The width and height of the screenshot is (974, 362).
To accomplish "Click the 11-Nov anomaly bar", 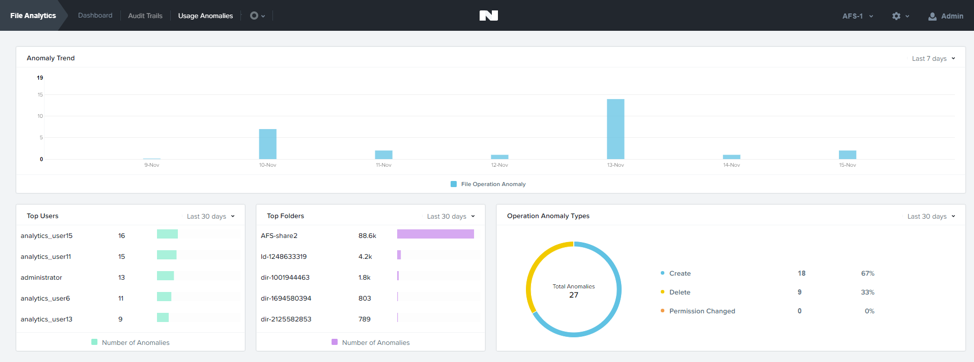I will pyautogui.click(x=384, y=155).
